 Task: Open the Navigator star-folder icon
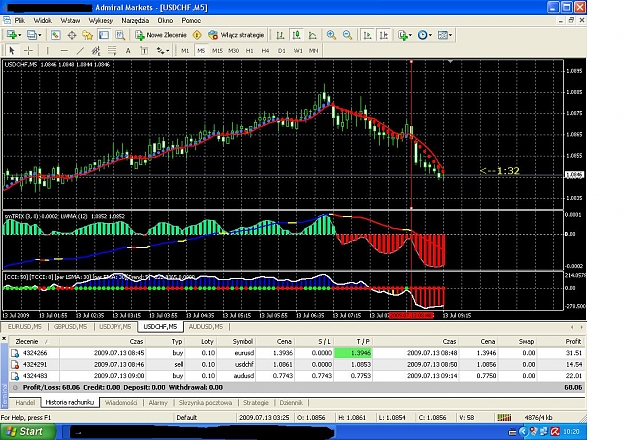point(88,35)
